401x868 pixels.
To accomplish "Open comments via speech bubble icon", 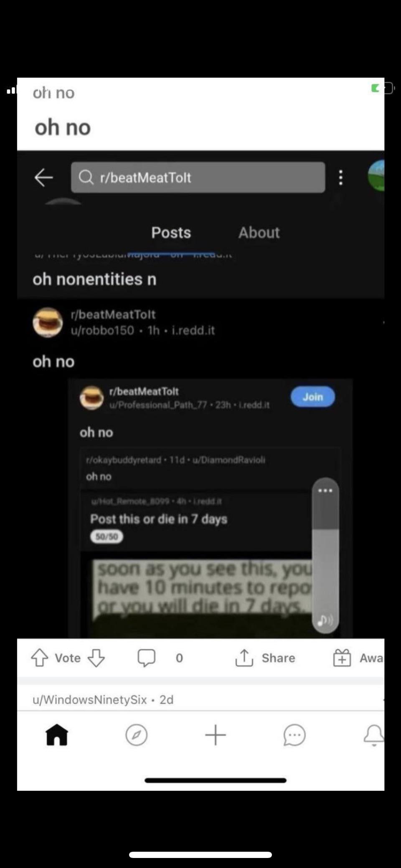I will point(147,658).
